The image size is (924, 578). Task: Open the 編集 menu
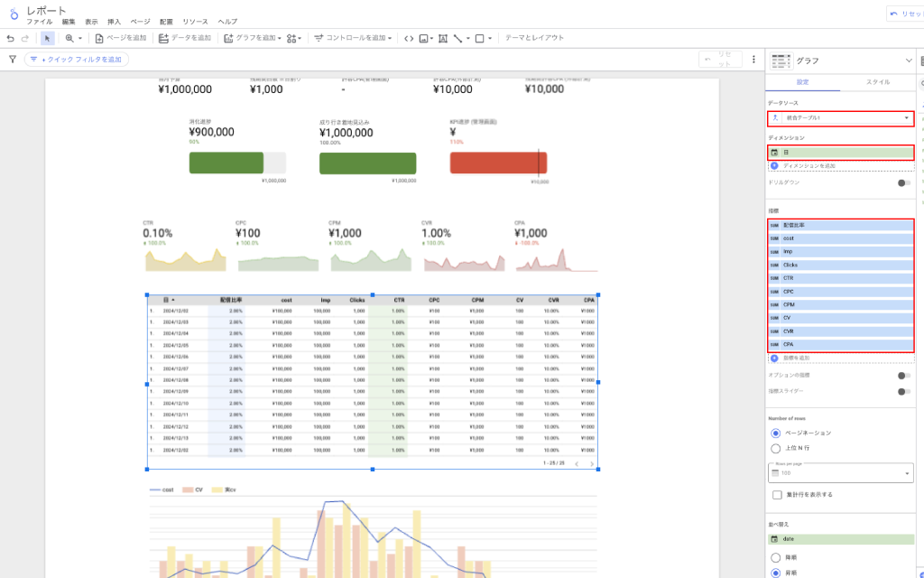point(69,22)
